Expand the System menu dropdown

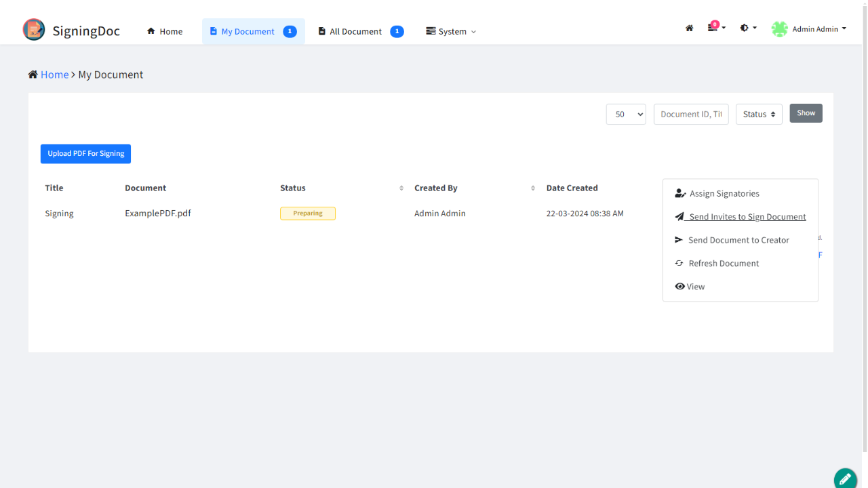[451, 31]
